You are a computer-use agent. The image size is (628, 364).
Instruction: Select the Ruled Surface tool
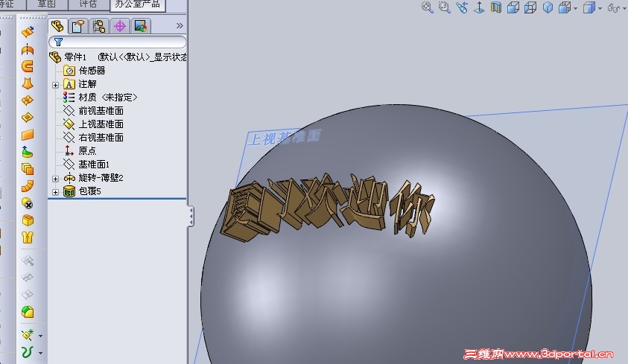point(28,186)
